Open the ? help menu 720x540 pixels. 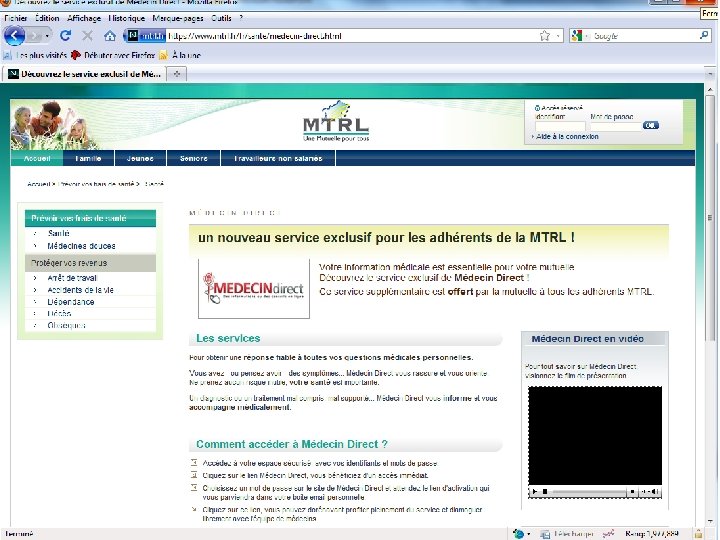pyautogui.click(x=241, y=18)
